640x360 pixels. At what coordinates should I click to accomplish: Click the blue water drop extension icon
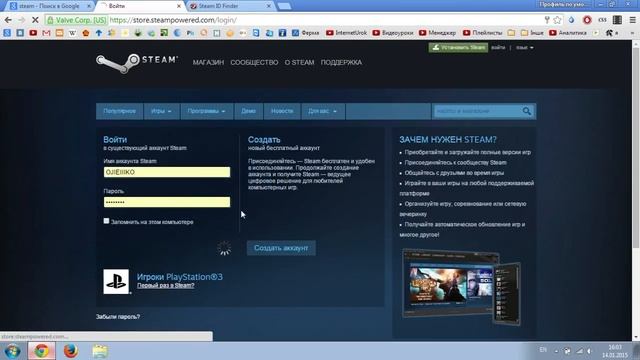[571, 20]
